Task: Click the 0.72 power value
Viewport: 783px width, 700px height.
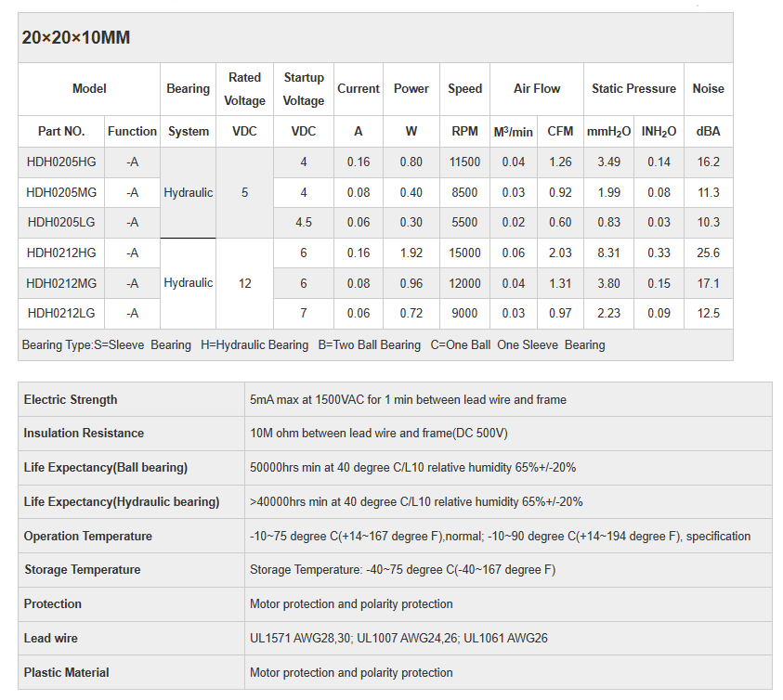Action: (411, 314)
